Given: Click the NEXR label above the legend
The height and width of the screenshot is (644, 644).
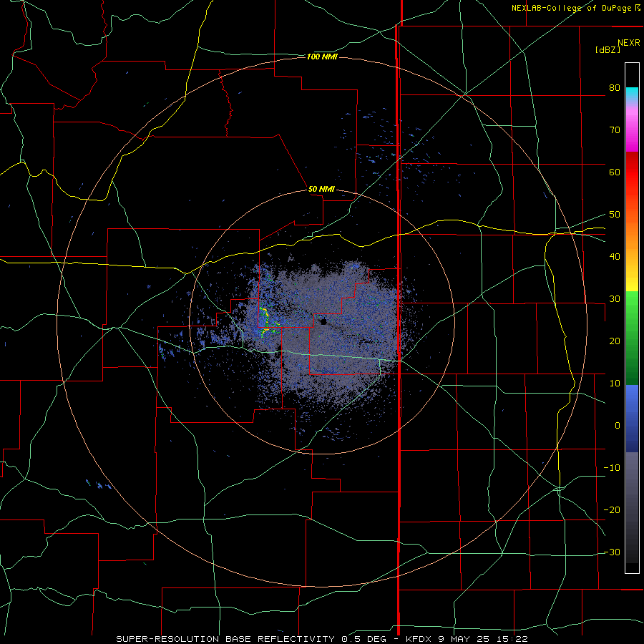Looking at the screenshot, I should click(629, 43).
